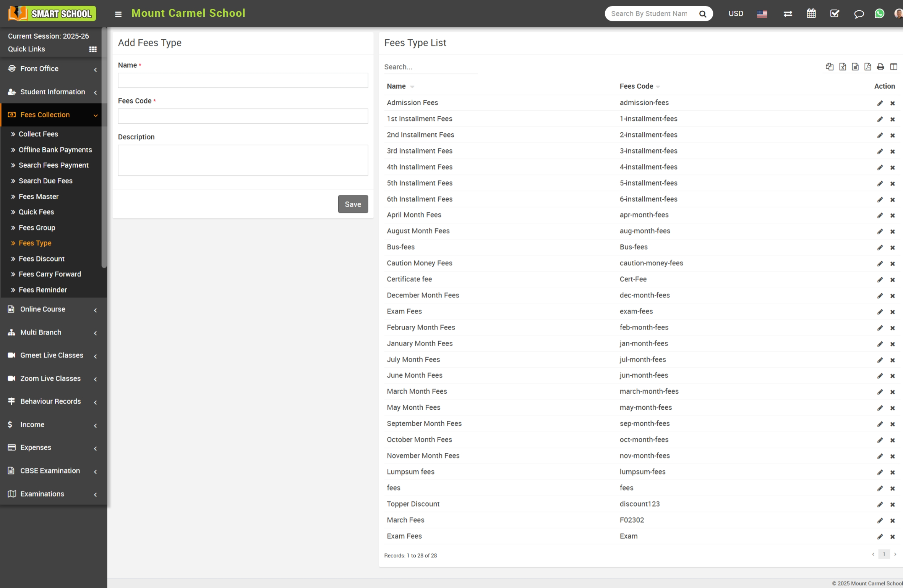Edit the Topper Discount row
The width and height of the screenshot is (903, 588).
(x=880, y=504)
